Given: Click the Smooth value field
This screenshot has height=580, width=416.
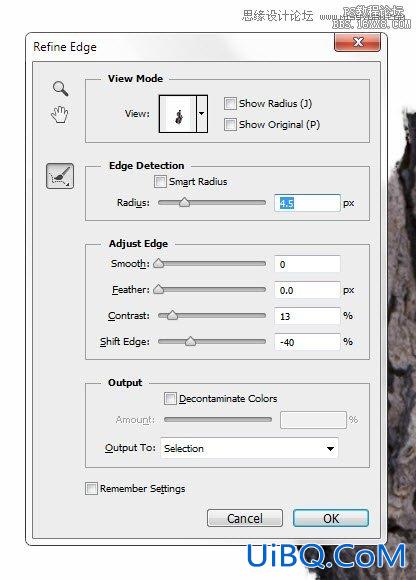Looking at the screenshot, I should pyautogui.click(x=307, y=264).
